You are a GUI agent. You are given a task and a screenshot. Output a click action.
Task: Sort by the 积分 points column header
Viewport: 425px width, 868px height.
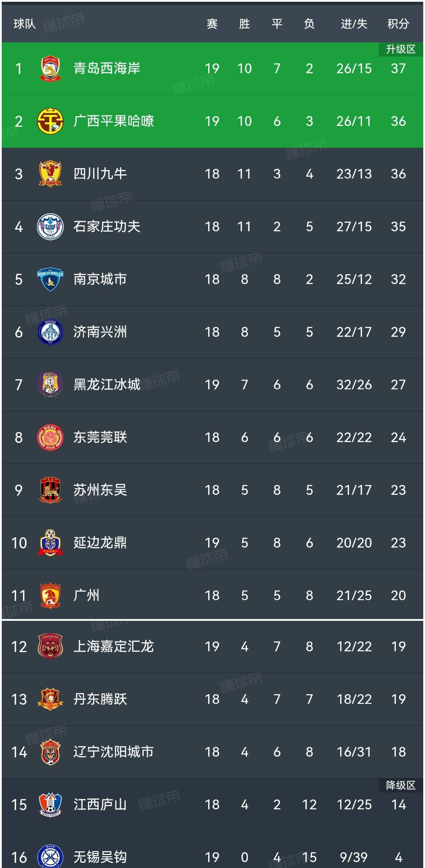point(398,24)
